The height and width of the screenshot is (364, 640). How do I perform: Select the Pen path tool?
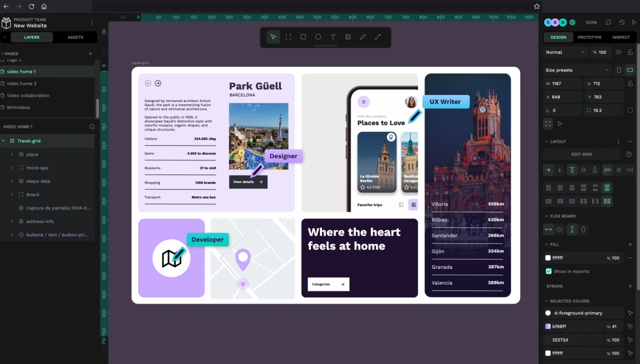pyautogui.click(x=363, y=37)
